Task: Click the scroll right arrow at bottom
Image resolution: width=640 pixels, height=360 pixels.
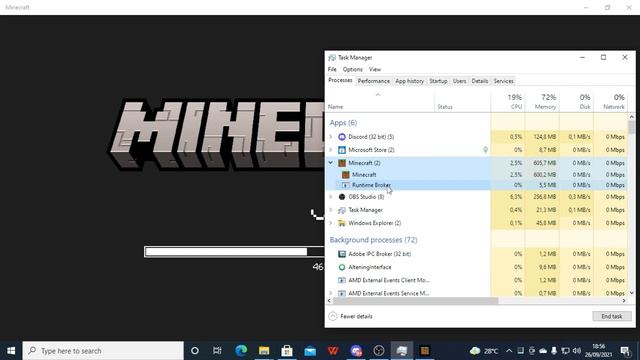Action: tap(624, 301)
